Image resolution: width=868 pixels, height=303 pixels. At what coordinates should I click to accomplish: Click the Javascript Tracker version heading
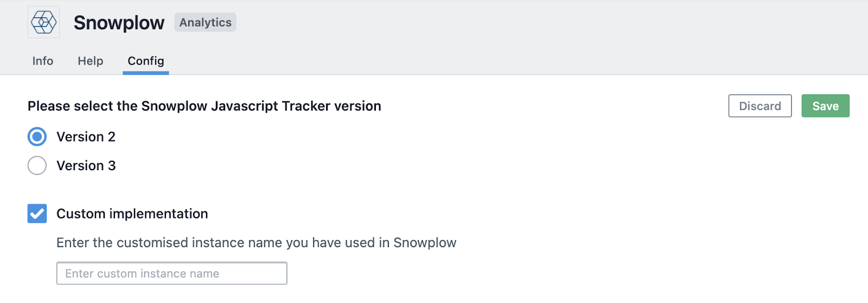point(205,106)
